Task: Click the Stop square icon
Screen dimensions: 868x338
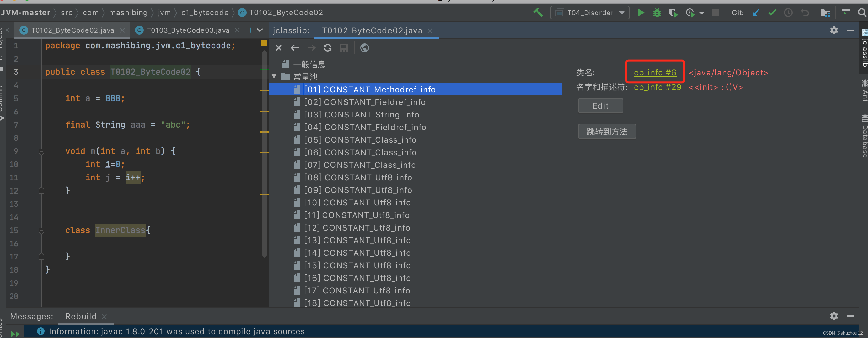Action: pos(715,13)
